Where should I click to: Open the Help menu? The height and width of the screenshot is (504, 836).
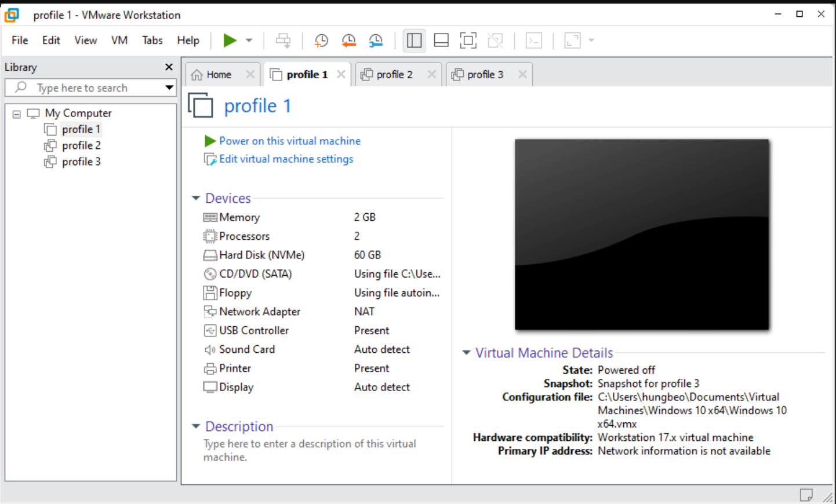(188, 40)
